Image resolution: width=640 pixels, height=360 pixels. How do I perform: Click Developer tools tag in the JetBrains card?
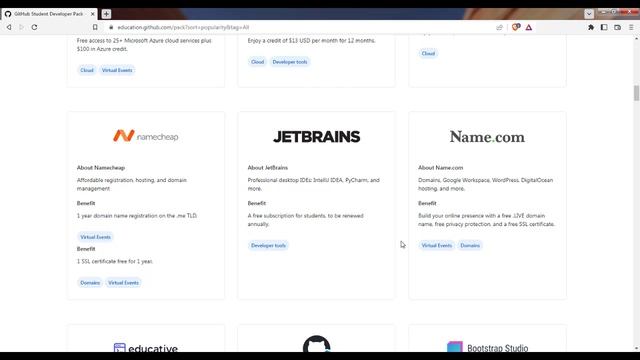[268, 246]
